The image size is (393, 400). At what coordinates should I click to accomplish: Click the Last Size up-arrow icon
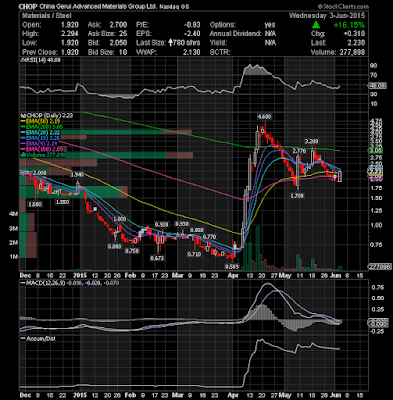click(171, 43)
